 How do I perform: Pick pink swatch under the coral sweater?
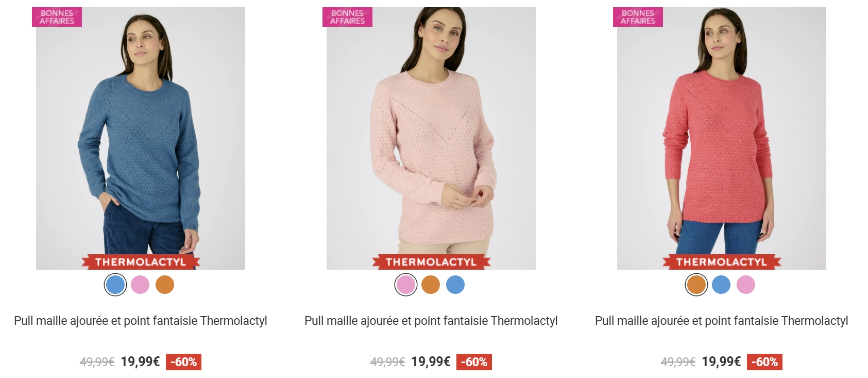(x=746, y=285)
